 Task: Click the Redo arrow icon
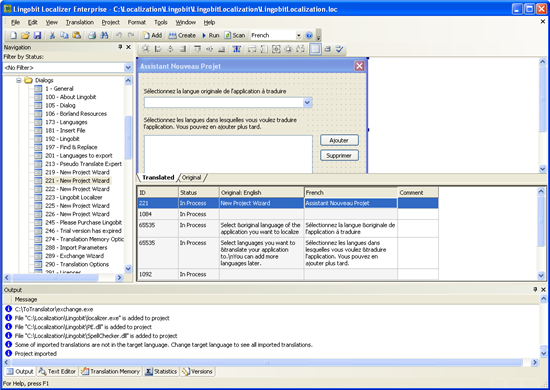pos(131,35)
